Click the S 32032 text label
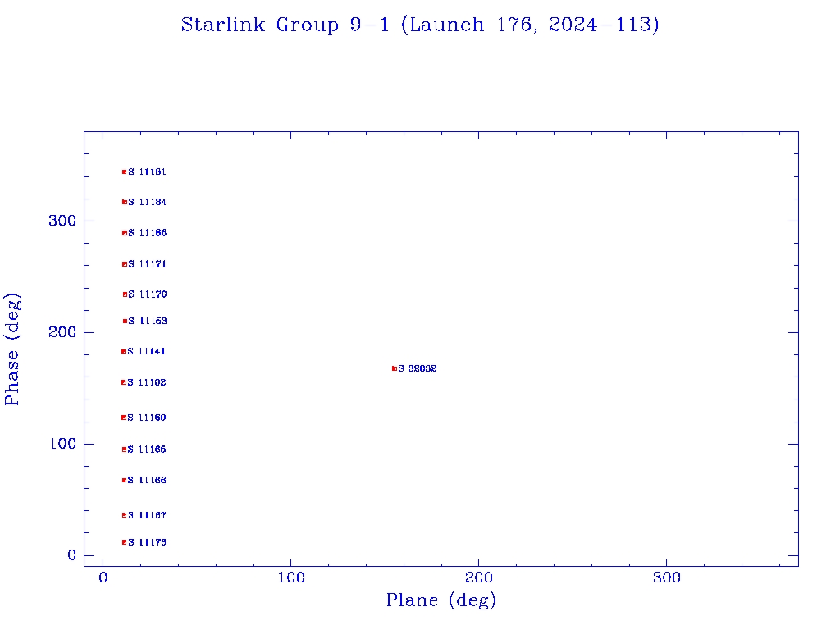This screenshot has height=630, width=840. (x=418, y=369)
